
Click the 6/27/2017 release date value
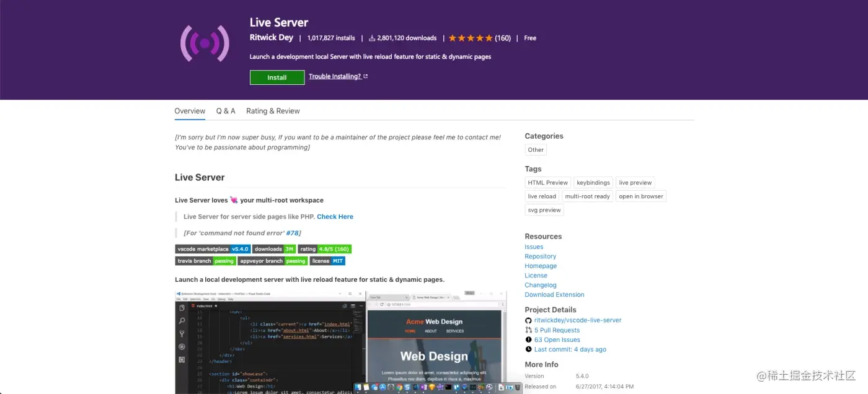[x=604, y=387]
